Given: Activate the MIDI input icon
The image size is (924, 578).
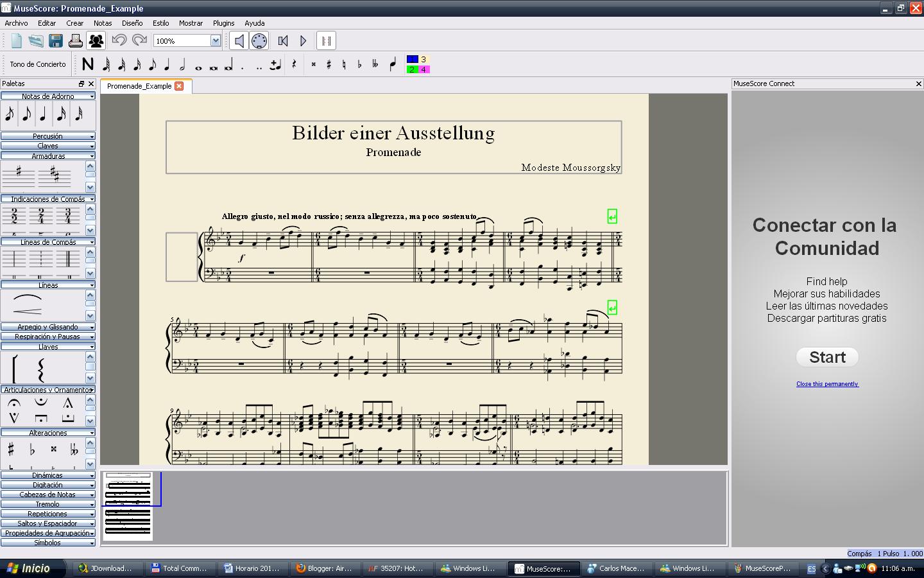Looking at the screenshot, I should click(259, 40).
